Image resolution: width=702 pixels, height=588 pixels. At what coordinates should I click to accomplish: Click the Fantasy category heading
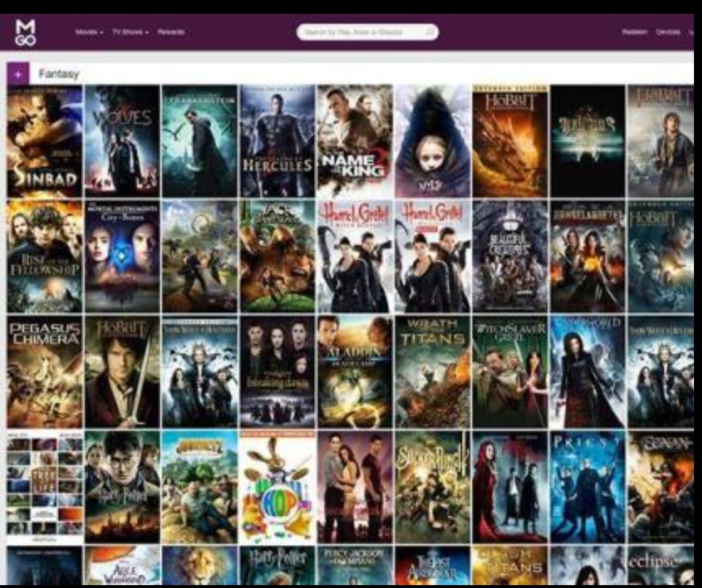click(58, 74)
